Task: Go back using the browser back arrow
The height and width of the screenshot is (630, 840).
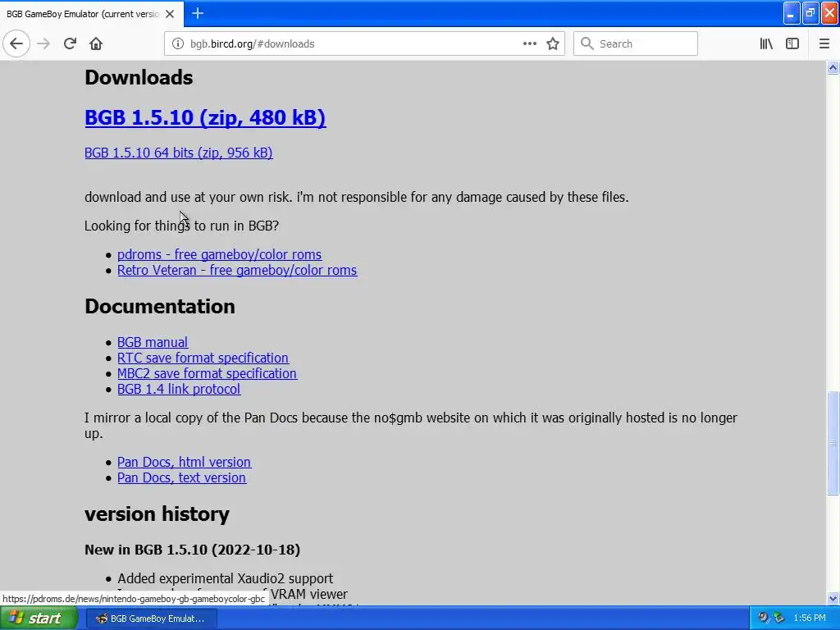Action: [x=16, y=43]
